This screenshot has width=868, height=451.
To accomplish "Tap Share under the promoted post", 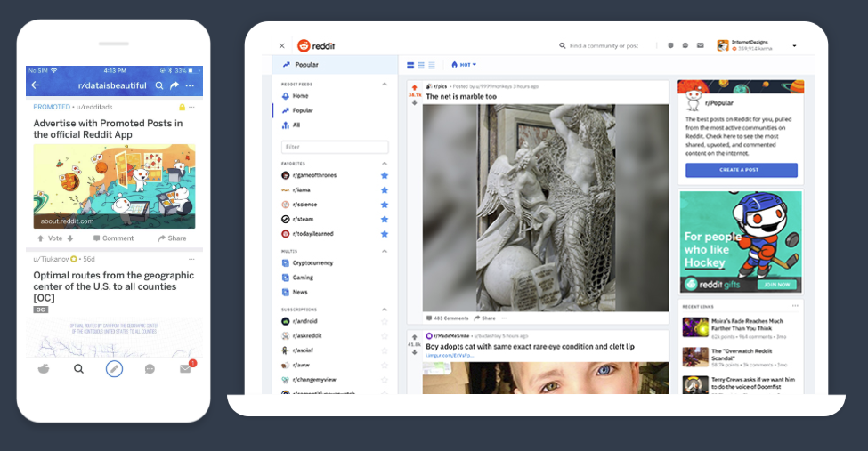I will click(172, 238).
